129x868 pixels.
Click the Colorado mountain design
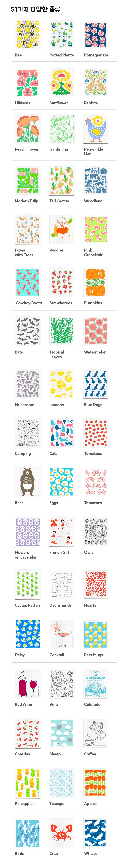tap(96, 684)
